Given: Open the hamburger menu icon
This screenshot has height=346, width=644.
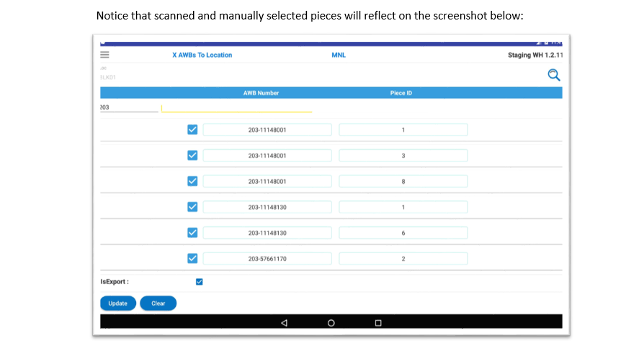Looking at the screenshot, I should pyautogui.click(x=104, y=55).
